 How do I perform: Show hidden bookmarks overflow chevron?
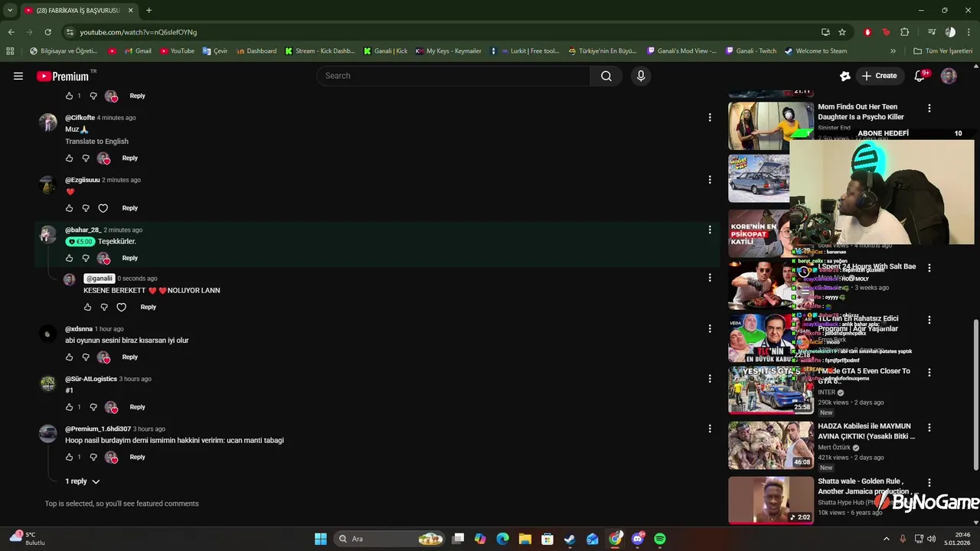[x=893, y=51]
